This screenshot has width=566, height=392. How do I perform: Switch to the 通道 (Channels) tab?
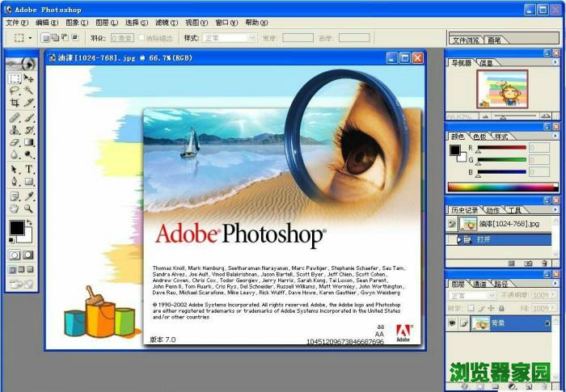tap(480, 284)
